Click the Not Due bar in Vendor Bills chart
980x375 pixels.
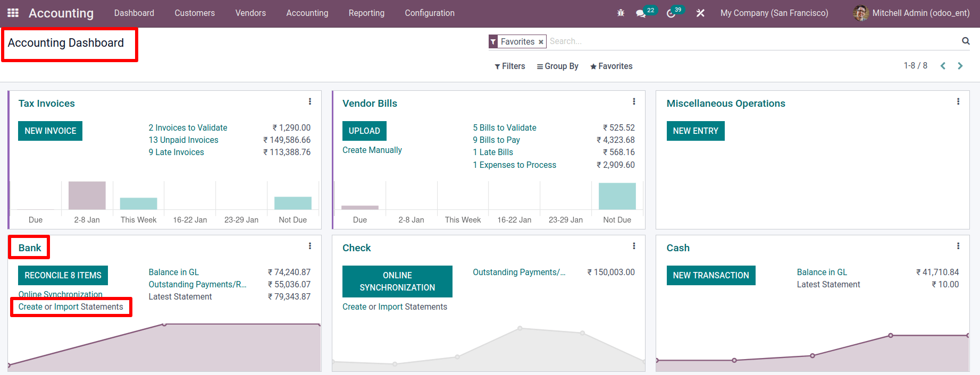[x=617, y=196]
